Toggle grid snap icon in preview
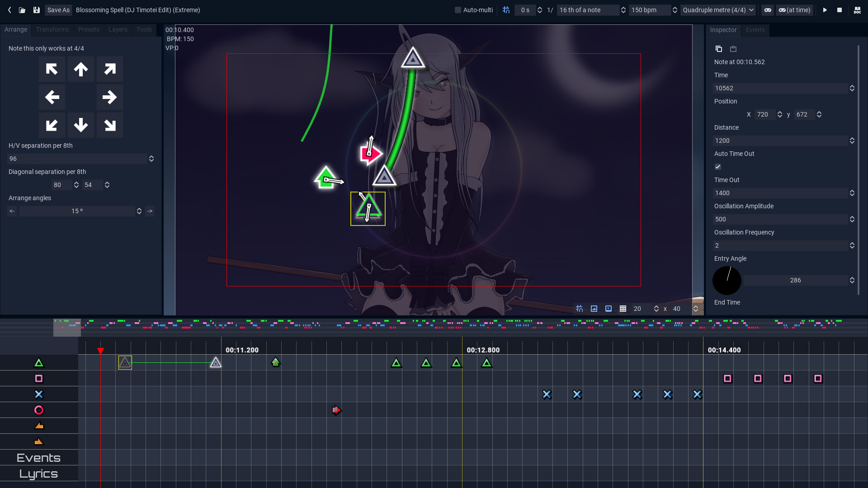 pyautogui.click(x=580, y=309)
